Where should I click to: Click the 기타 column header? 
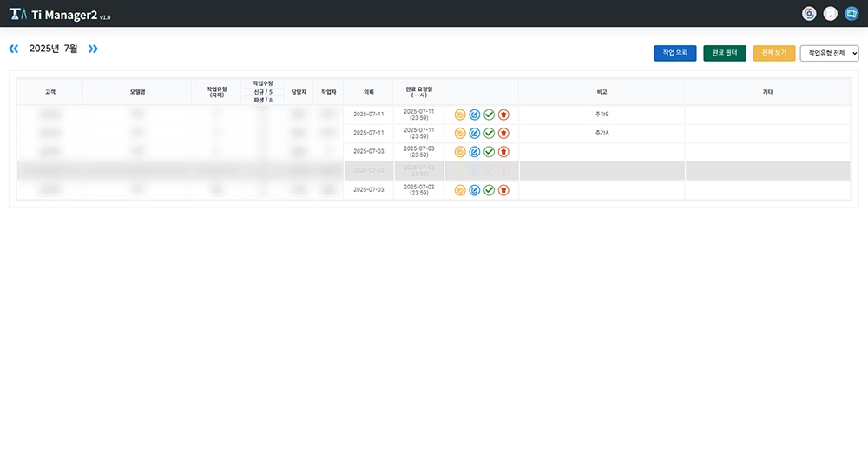tap(768, 92)
